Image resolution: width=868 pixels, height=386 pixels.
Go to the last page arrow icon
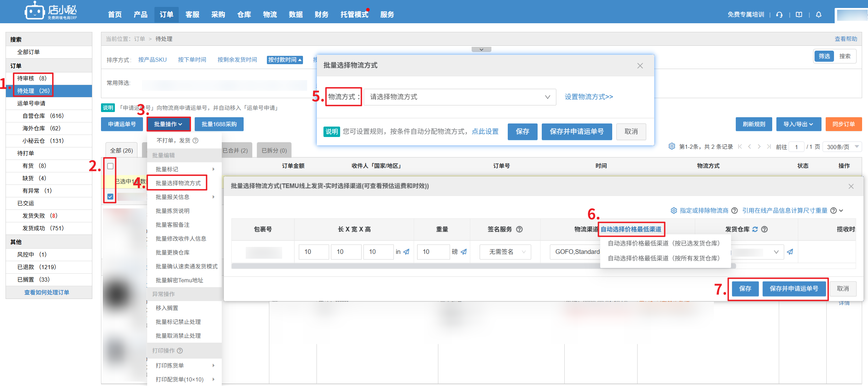click(769, 147)
